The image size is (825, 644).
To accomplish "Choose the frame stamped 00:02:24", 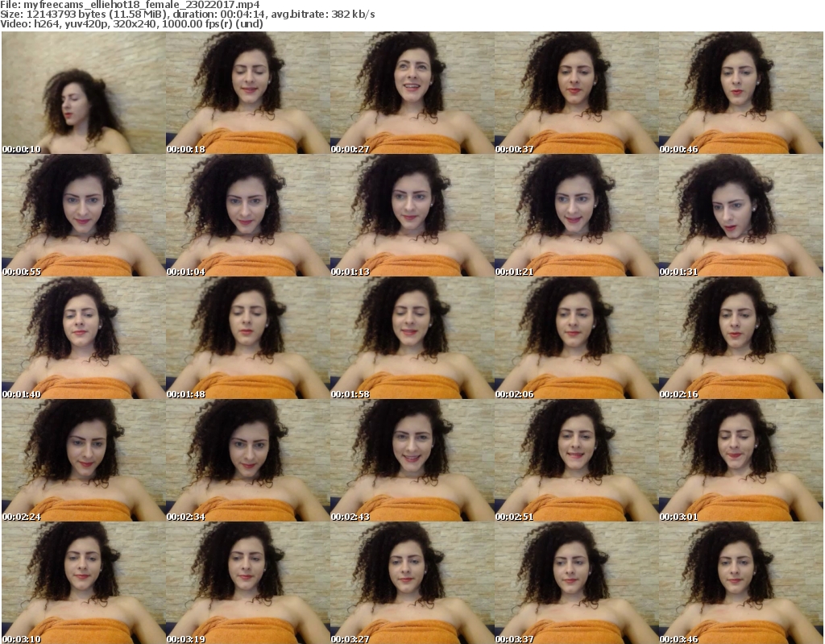I will coord(84,460).
